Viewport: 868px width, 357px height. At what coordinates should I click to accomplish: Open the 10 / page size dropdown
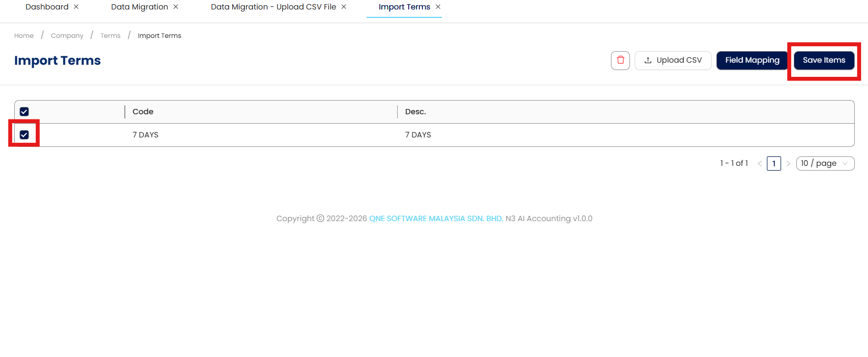click(x=825, y=163)
